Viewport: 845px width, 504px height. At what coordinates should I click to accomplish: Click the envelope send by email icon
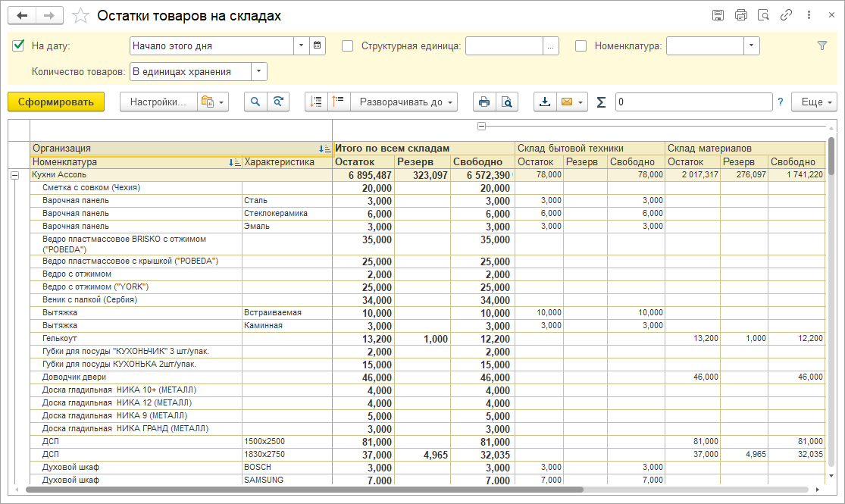click(565, 102)
